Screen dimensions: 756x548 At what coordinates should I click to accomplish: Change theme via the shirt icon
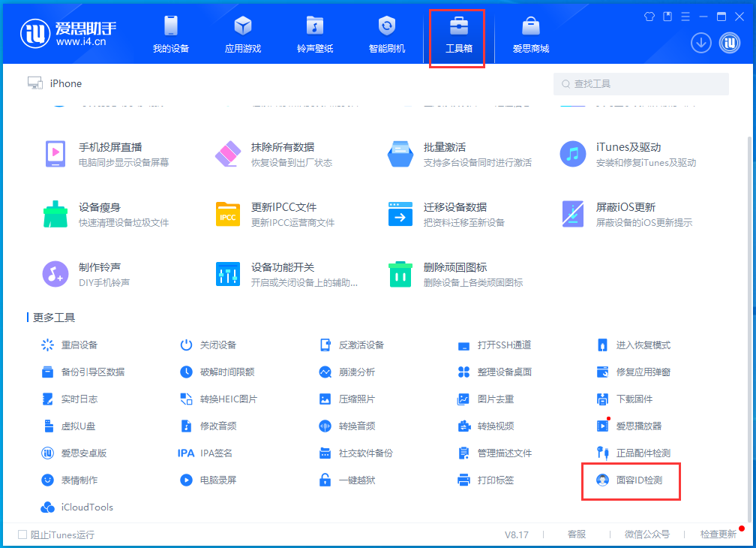pos(649,15)
